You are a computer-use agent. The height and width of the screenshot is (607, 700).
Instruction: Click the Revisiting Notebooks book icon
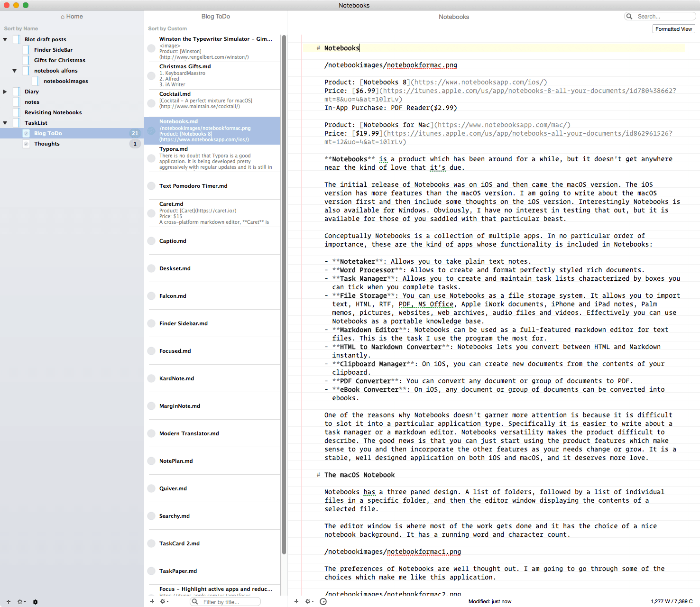(x=16, y=112)
